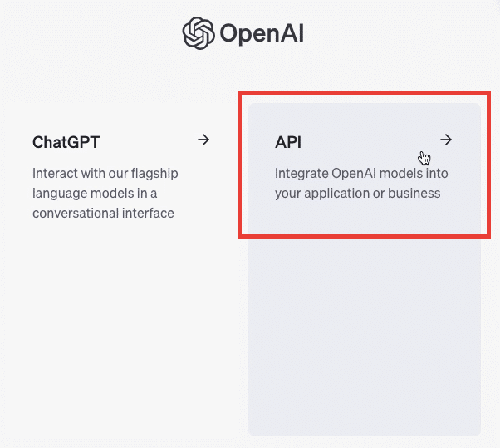Click the arrow icon beside API
The image size is (500, 448).
pos(446,140)
